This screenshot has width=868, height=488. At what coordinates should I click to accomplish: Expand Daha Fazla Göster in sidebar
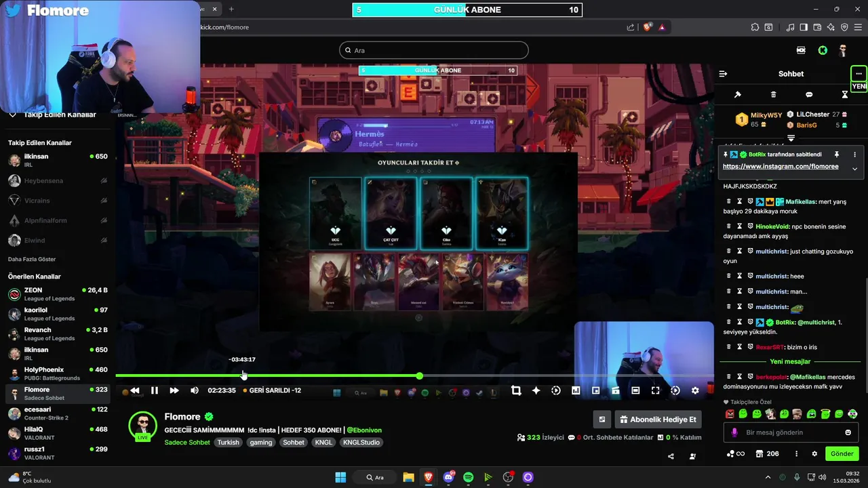pos(32,259)
